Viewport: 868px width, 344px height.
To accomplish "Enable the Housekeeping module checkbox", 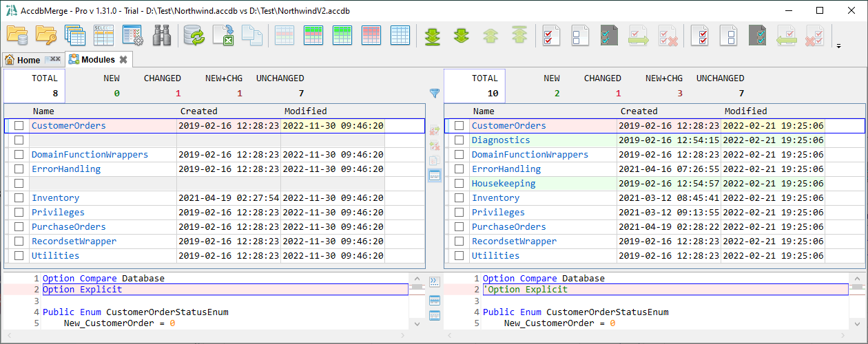I will tap(459, 184).
